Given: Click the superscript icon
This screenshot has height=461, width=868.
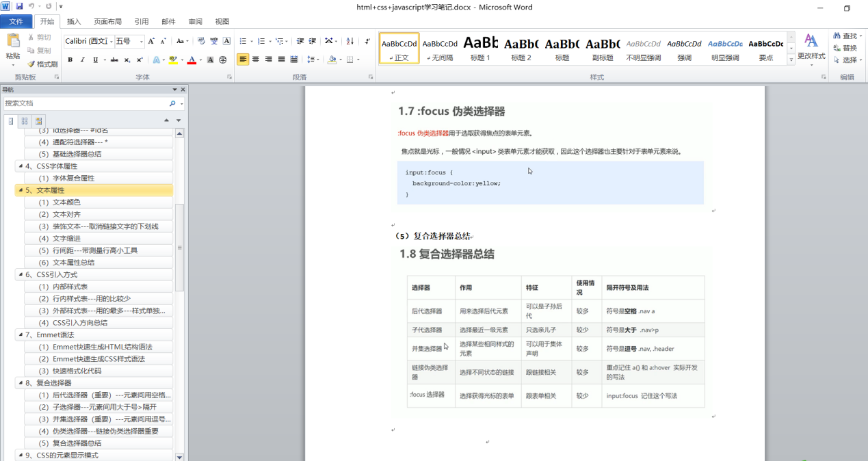Looking at the screenshot, I should coord(140,60).
